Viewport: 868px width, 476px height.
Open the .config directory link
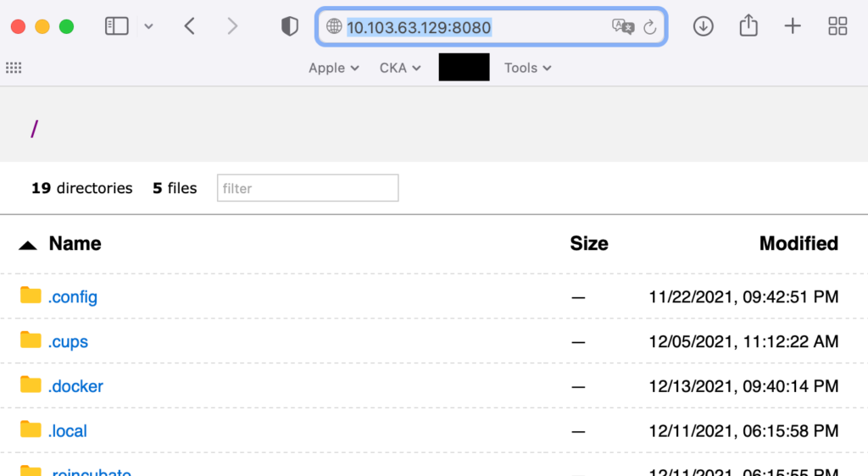coord(72,297)
